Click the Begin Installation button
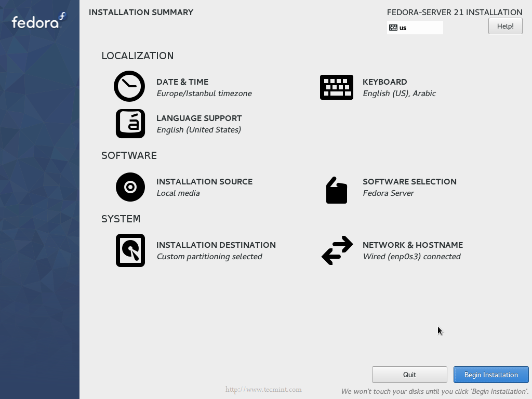The height and width of the screenshot is (399, 532). 491,375
